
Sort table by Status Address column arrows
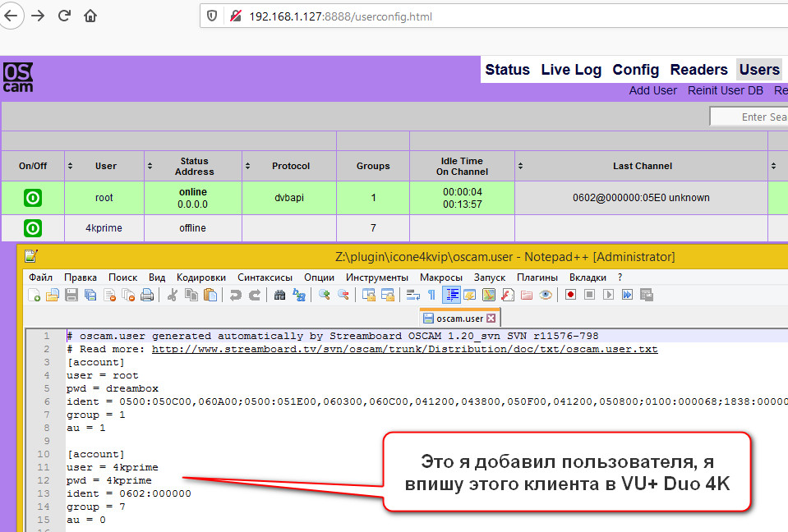point(150,166)
